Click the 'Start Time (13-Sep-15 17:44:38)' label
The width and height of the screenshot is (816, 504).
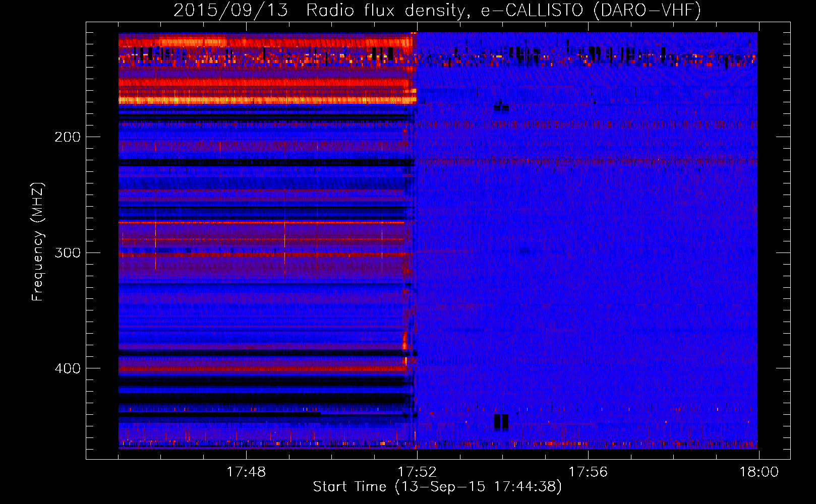(x=437, y=487)
